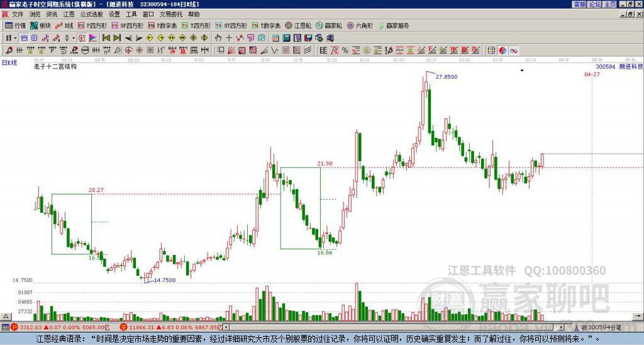Open the P数字表 tool
Screen dimensions: 644x345
click(x=162, y=25)
